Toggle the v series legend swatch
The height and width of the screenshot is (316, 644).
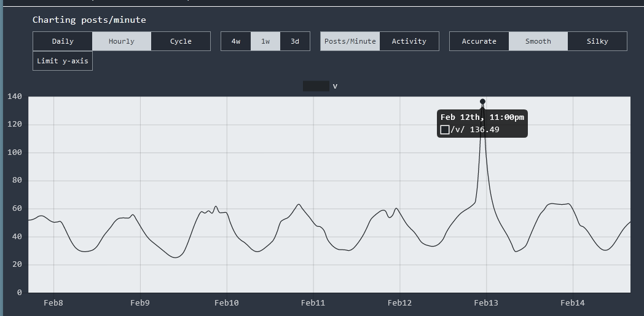316,86
